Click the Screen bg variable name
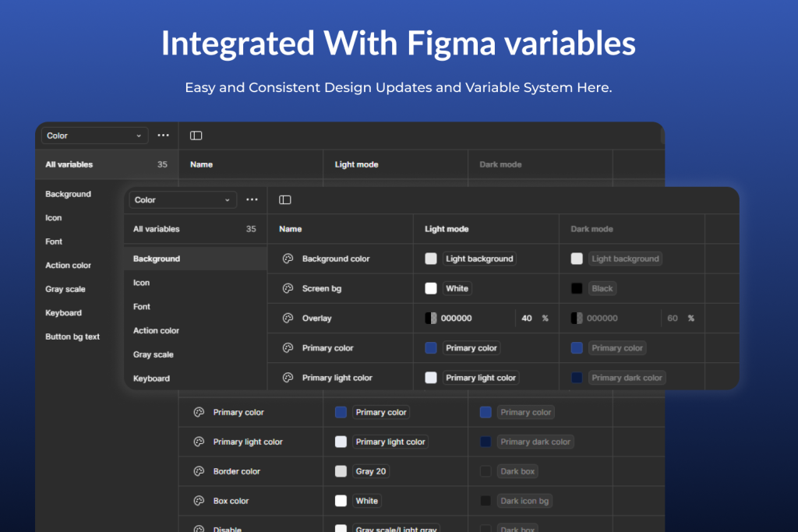The image size is (798, 532). [322, 288]
